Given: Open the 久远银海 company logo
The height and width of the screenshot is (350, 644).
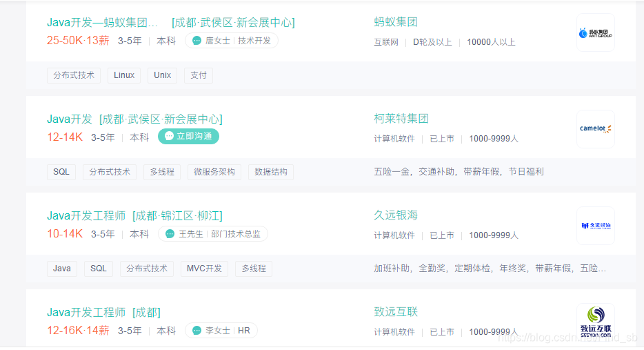Looking at the screenshot, I should pyautogui.click(x=595, y=226).
